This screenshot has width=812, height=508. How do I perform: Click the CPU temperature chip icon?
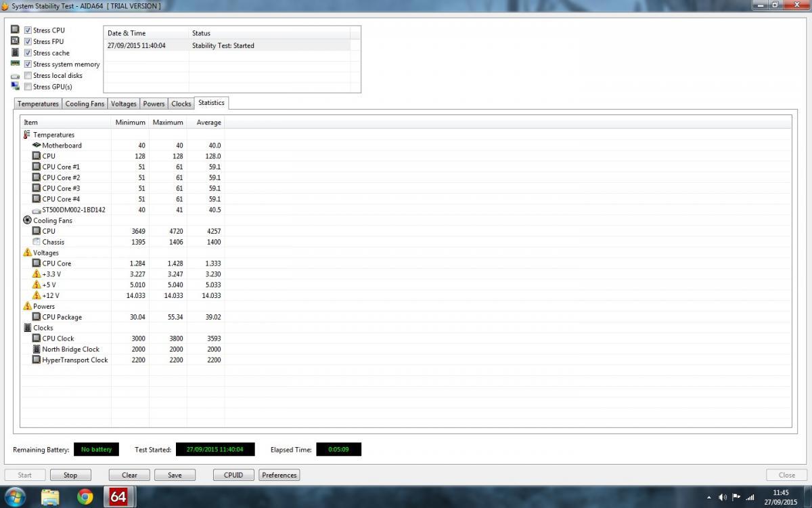tap(37, 156)
